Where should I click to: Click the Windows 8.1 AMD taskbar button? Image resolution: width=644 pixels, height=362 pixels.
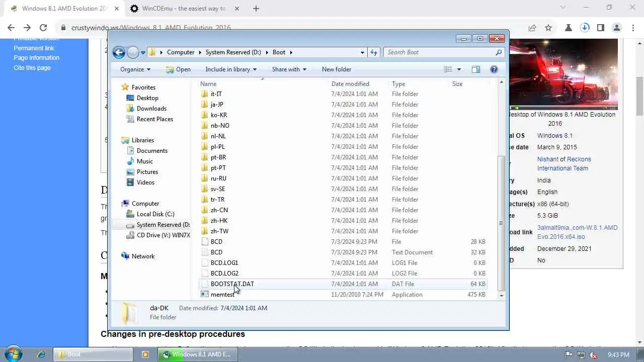[x=197, y=354]
